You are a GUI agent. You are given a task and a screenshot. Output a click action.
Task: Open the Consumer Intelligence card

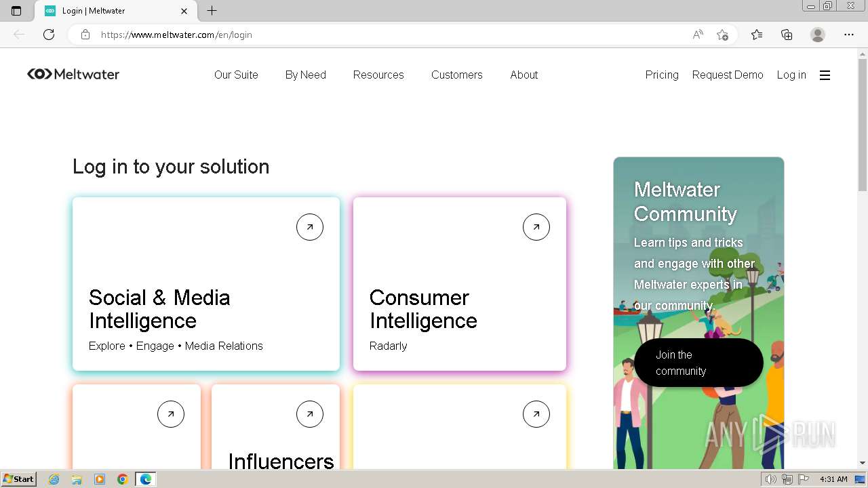[460, 284]
